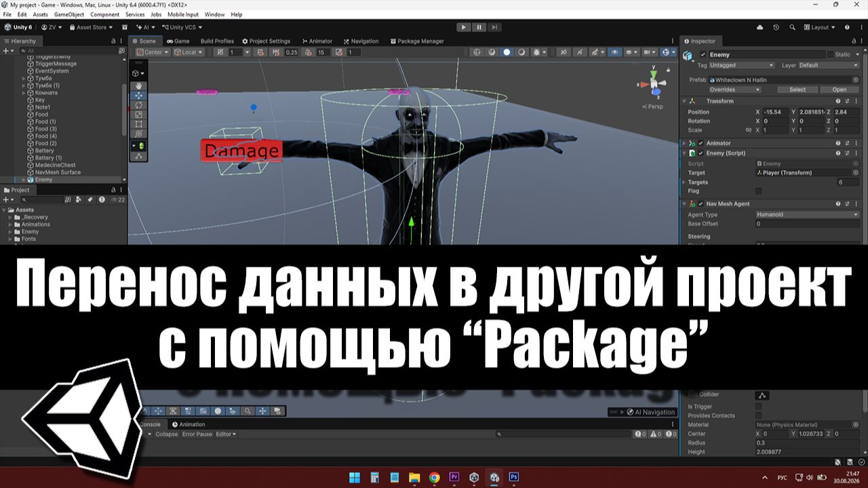Switch to the Package Manager tab

click(x=417, y=41)
